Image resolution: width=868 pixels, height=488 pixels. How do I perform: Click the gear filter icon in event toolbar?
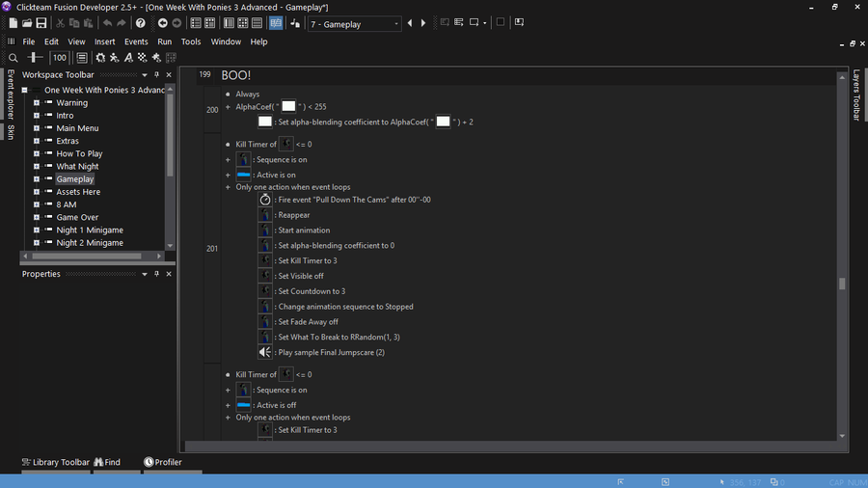(x=100, y=58)
